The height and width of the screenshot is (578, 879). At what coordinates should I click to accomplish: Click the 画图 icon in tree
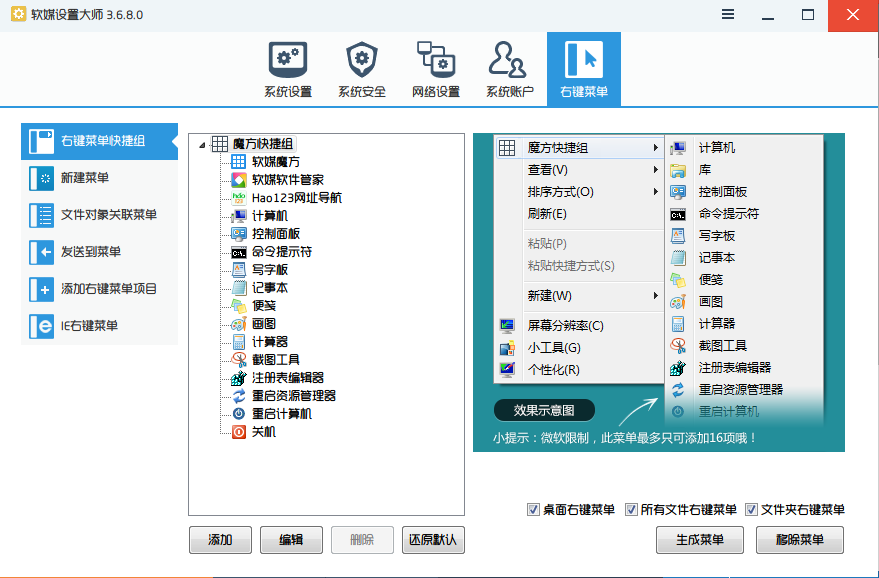point(238,323)
